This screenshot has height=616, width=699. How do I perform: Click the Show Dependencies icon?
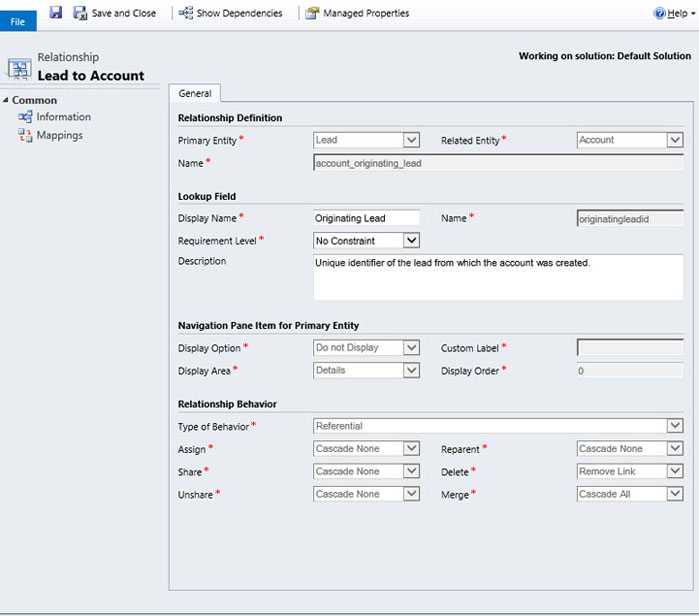pos(186,13)
